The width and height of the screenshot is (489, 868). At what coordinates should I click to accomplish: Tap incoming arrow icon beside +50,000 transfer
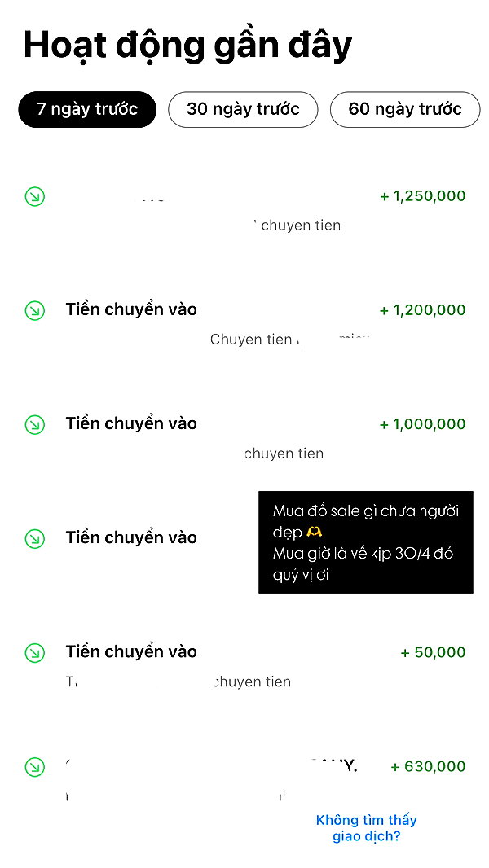click(35, 653)
